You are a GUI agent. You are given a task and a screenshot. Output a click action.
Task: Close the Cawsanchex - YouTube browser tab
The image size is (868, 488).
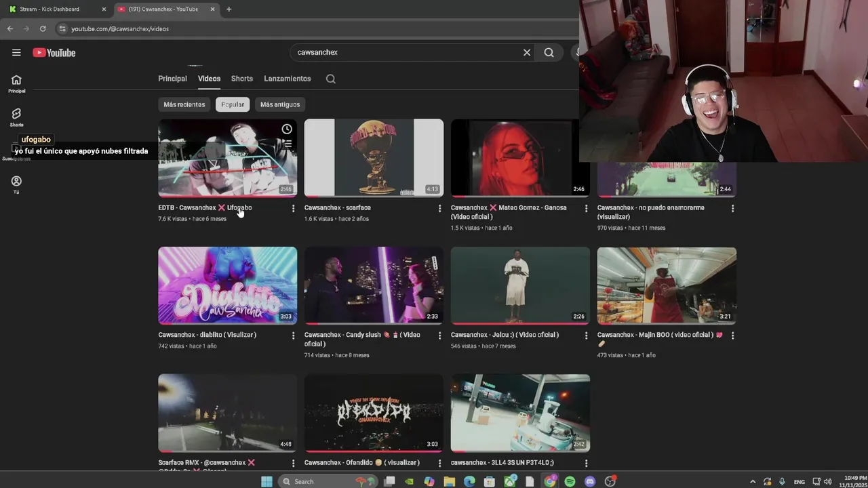coord(212,9)
